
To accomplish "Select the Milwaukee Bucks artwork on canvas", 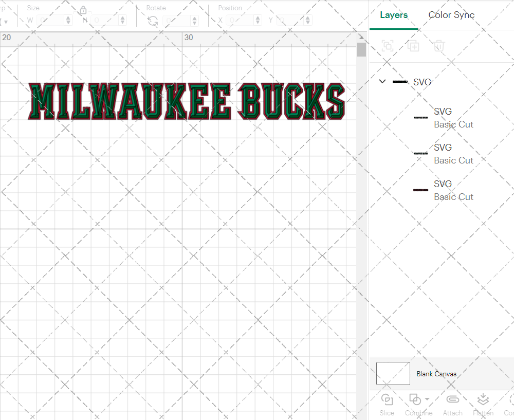I will pos(187,101).
